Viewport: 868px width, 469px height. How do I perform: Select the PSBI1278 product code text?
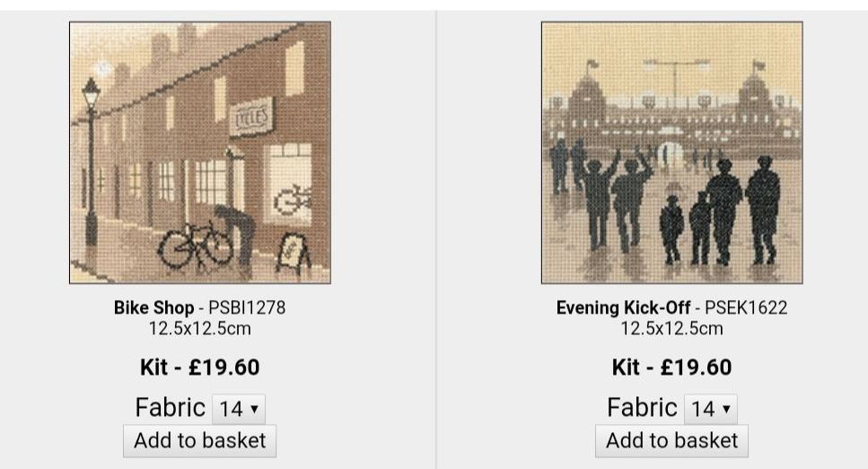click(247, 307)
